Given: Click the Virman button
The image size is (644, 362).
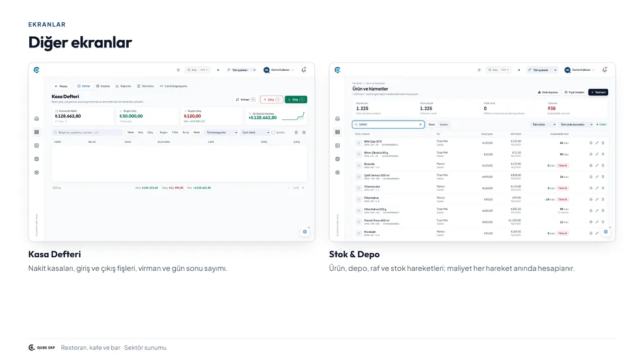Looking at the screenshot, I should coord(246,100).
